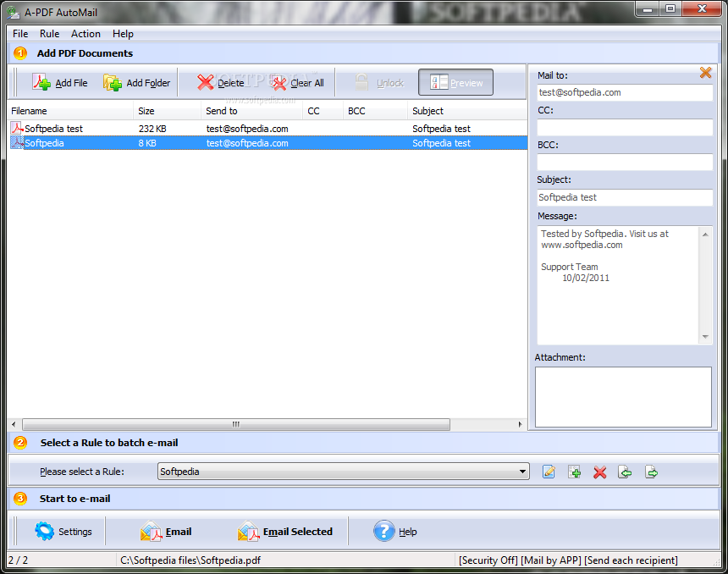This screenshot has height=574, width=728.
Task: Delete the selected PDF with Delete button
Action: click(x=221, y=83)
